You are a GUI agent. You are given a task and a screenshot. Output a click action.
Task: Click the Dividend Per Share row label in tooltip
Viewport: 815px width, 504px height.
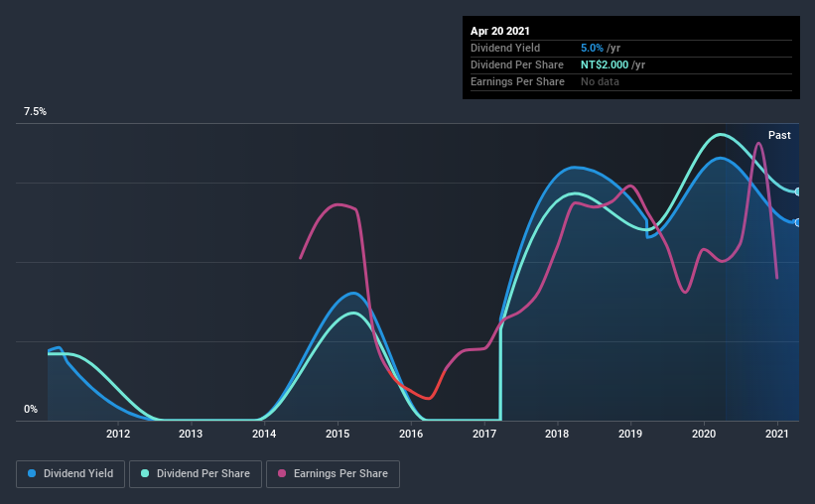516,64
